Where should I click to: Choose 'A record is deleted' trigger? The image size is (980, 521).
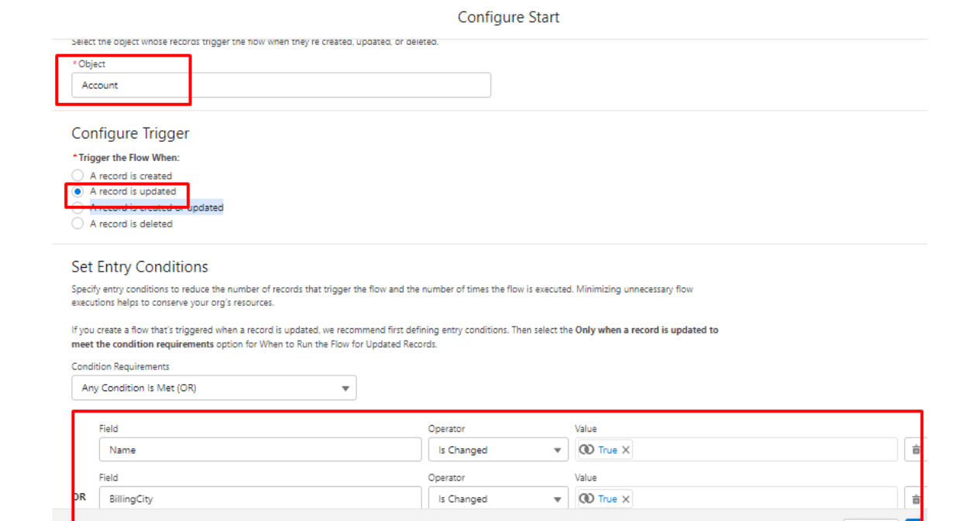77,224
